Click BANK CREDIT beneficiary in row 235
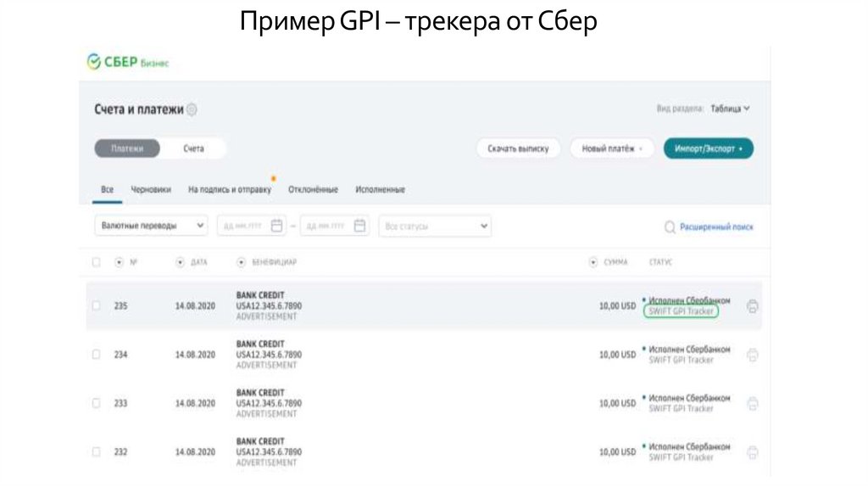This screenshot has height=487, width=868. click(x=260, y=295)
